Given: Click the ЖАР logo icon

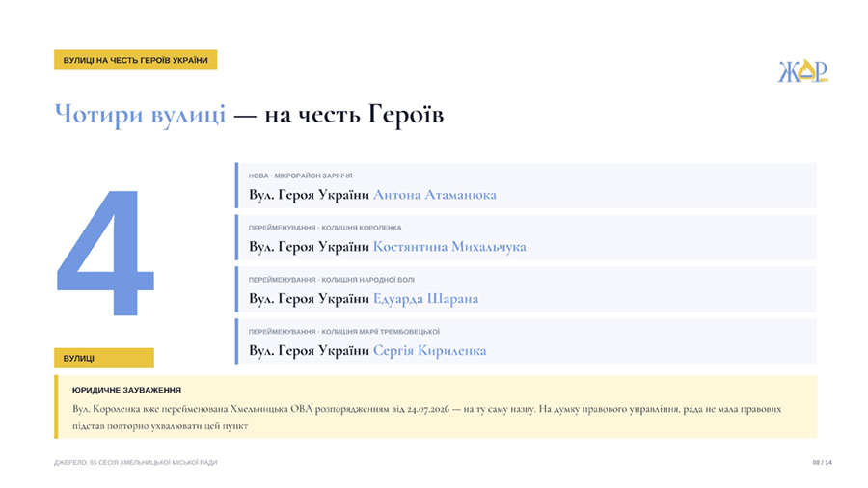Looking at the screenshot, I should pos(802,70).
